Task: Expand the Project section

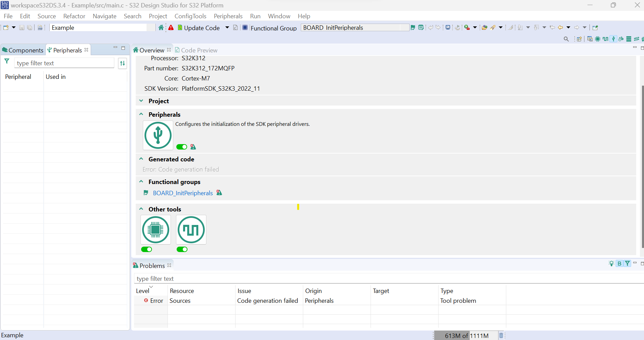Action: (141, 101)
